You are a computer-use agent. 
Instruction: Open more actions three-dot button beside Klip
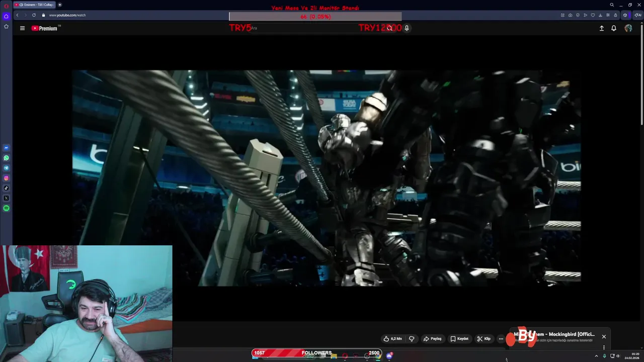[x=501, y=339]
